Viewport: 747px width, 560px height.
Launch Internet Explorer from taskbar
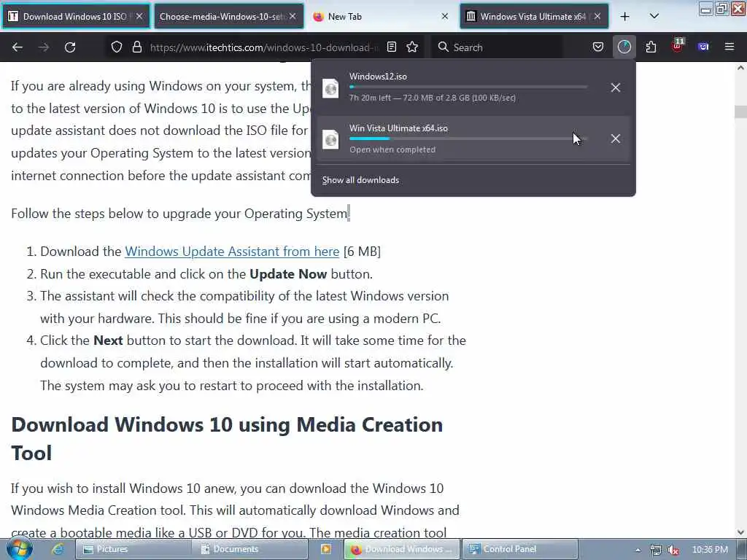click(x=58, y=549)
